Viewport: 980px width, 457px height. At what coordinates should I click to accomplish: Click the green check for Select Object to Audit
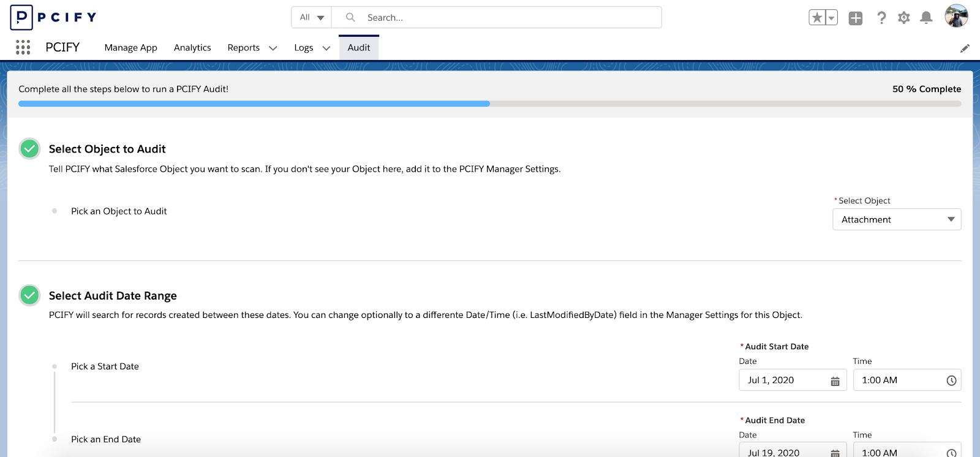point(29,149)
